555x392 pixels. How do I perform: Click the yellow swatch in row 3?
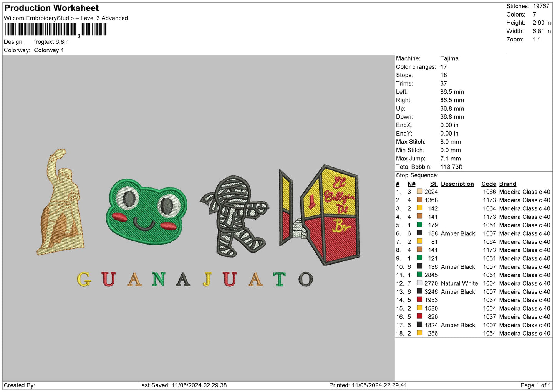tap(420, 208)
